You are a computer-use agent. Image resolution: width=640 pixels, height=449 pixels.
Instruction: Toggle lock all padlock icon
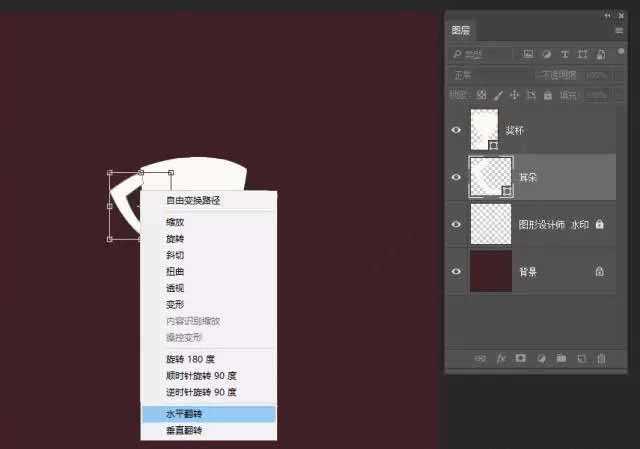click(548, 95)
